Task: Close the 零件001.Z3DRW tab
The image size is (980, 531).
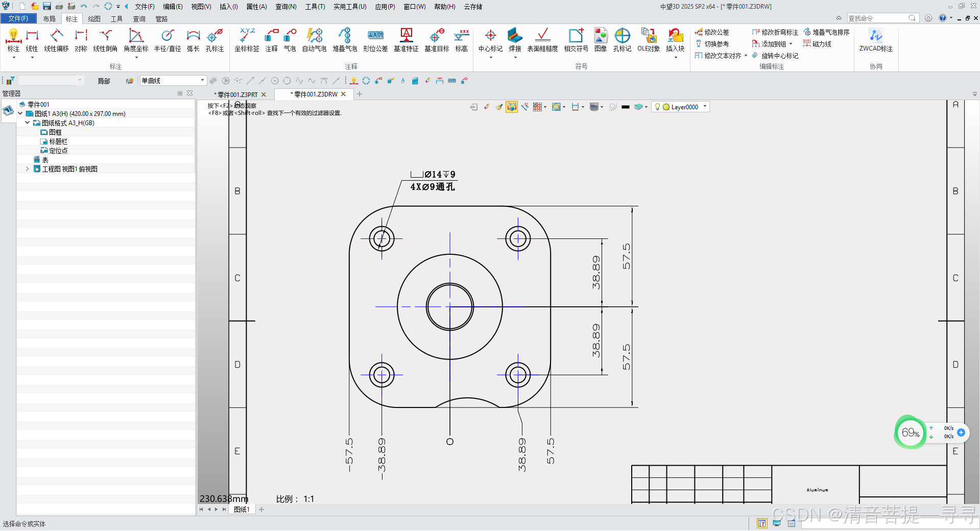Action: point(344,94)
